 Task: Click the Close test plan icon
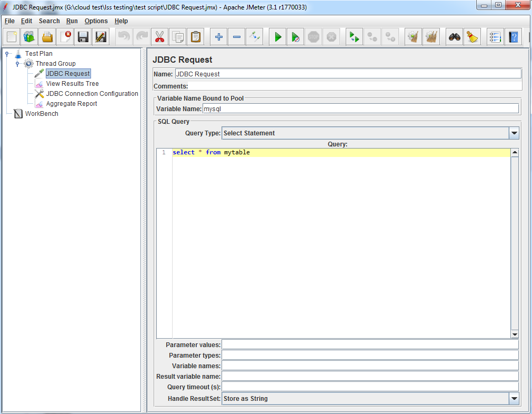coord(65,37)
